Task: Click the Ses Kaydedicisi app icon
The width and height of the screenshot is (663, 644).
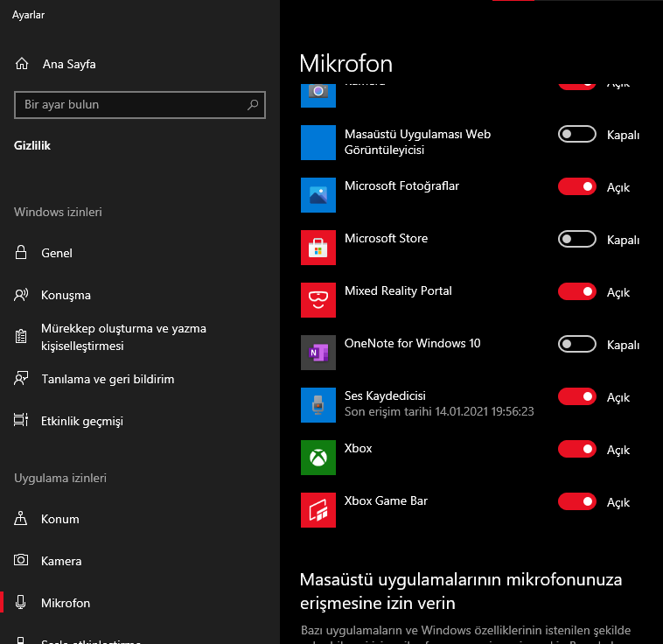Action: click(318, 405)
